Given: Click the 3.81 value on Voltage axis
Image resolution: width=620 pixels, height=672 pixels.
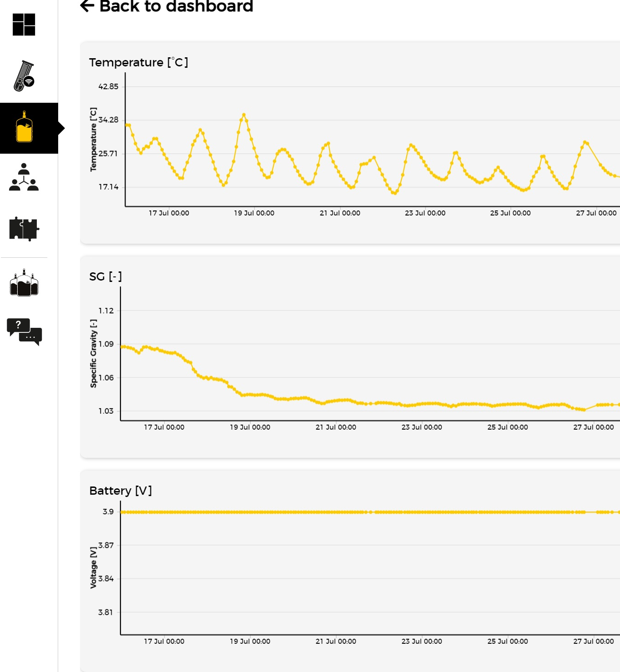Looking at the screenshot, I should click(105, 612).
